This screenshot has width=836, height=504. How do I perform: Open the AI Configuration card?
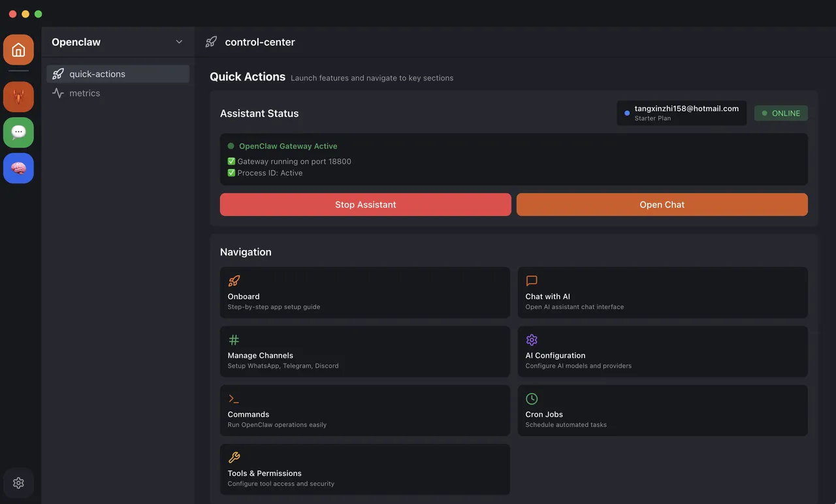[x=662, y=351]
